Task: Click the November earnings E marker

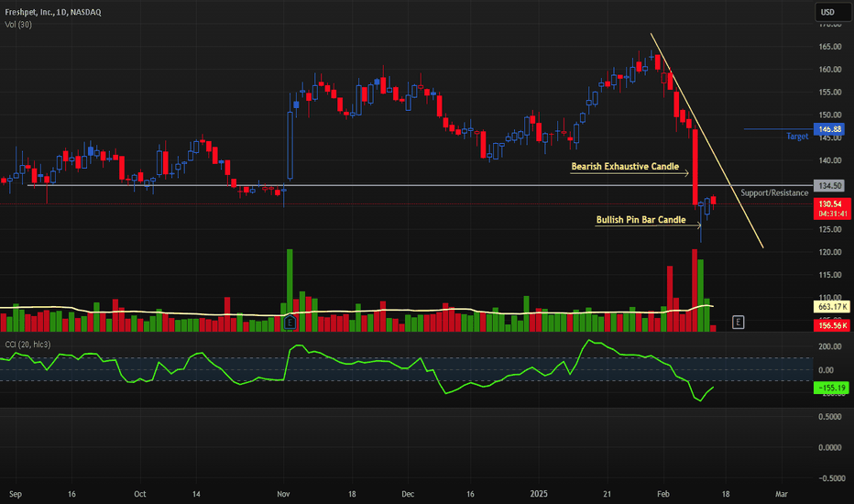Action: pos(290,322)
